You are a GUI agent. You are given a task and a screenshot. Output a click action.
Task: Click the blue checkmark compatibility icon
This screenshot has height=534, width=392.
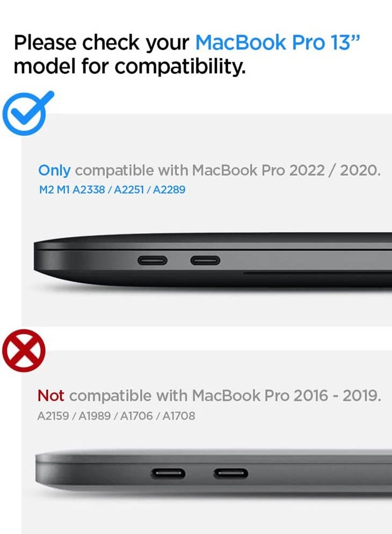(x=28, y=113)
